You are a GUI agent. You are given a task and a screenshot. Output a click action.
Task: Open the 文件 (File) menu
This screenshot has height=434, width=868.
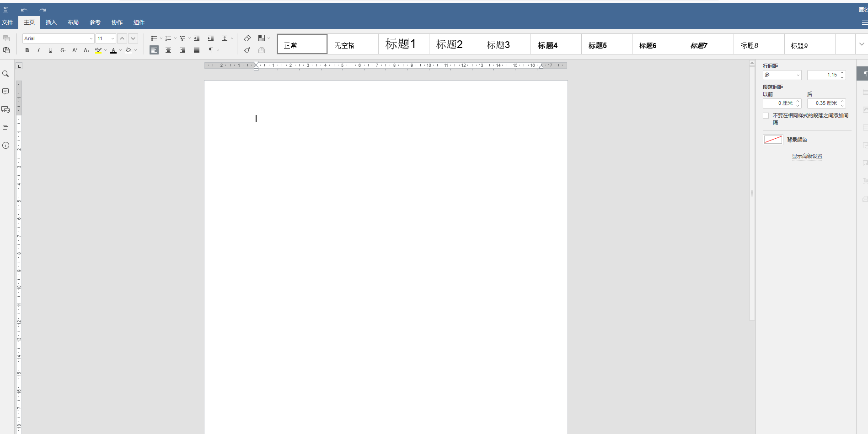[x=7, y=22]
